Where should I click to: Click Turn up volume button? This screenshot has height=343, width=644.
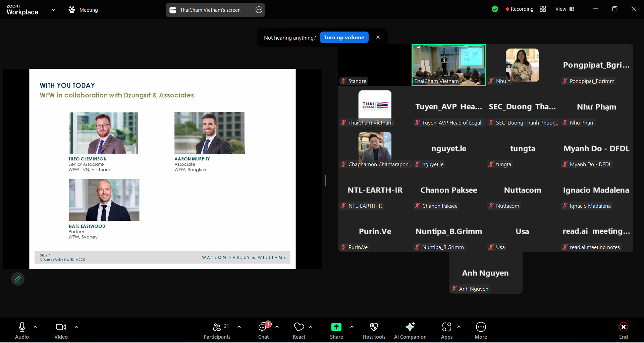point(344,37)
